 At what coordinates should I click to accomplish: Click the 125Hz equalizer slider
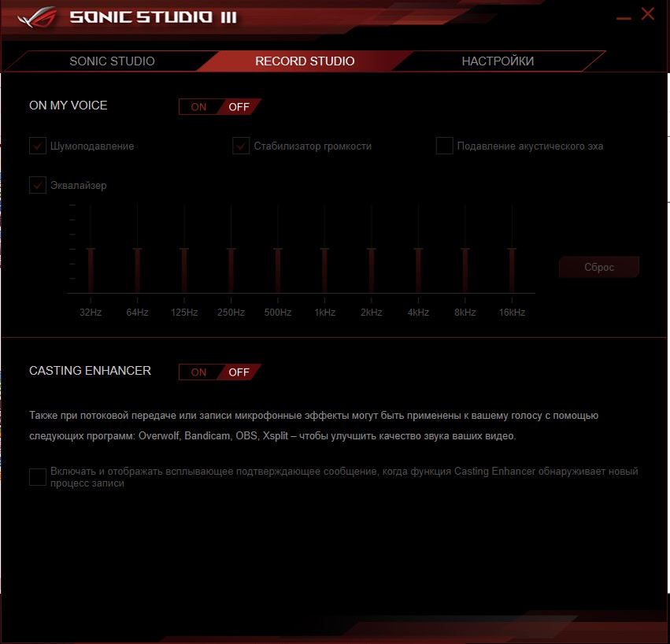pyautogui.click(x=184, y=249)
